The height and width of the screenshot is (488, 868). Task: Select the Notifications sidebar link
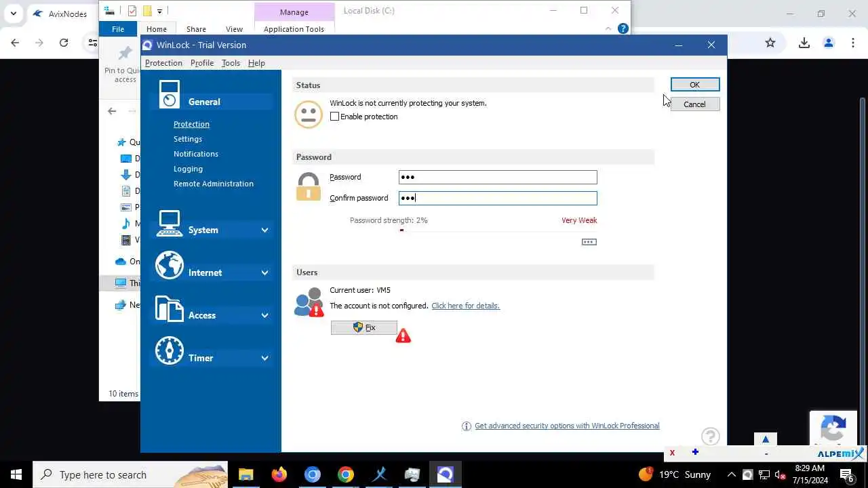click(196, 154)
